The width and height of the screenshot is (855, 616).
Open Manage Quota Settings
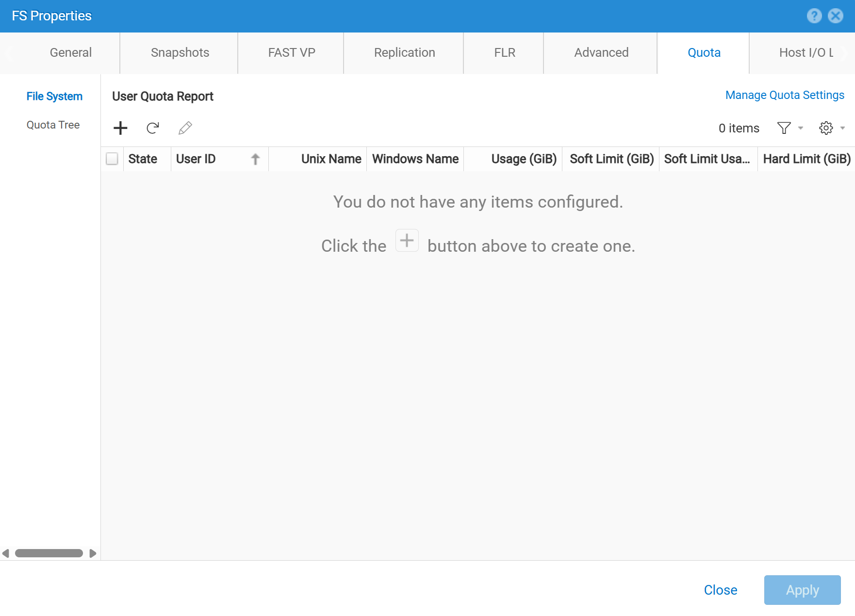tap(784, 95)
